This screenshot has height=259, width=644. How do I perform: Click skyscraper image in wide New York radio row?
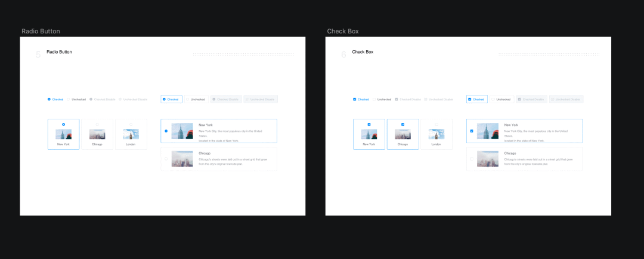click(x=182, y=131)
